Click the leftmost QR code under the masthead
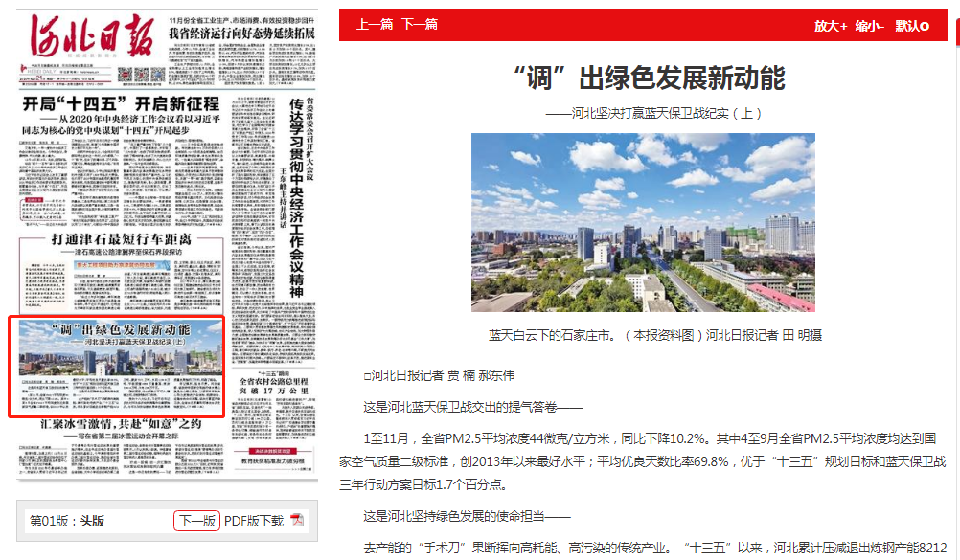The image size is (960, 560). (125, 74)
